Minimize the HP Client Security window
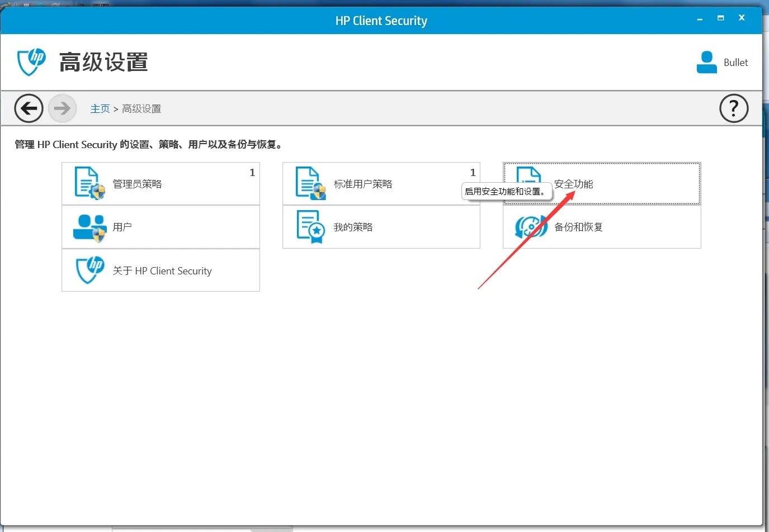The width and height of the screenshot is (769, 532). point(700,19)
